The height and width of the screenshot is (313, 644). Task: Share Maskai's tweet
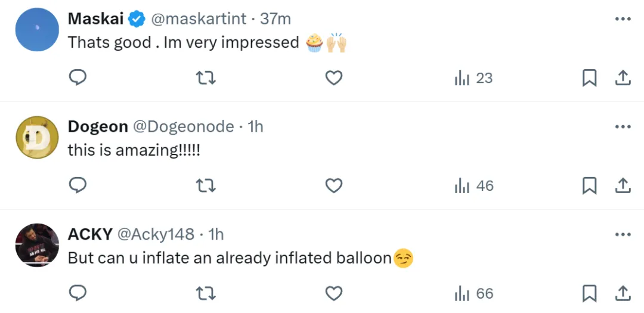623,78
